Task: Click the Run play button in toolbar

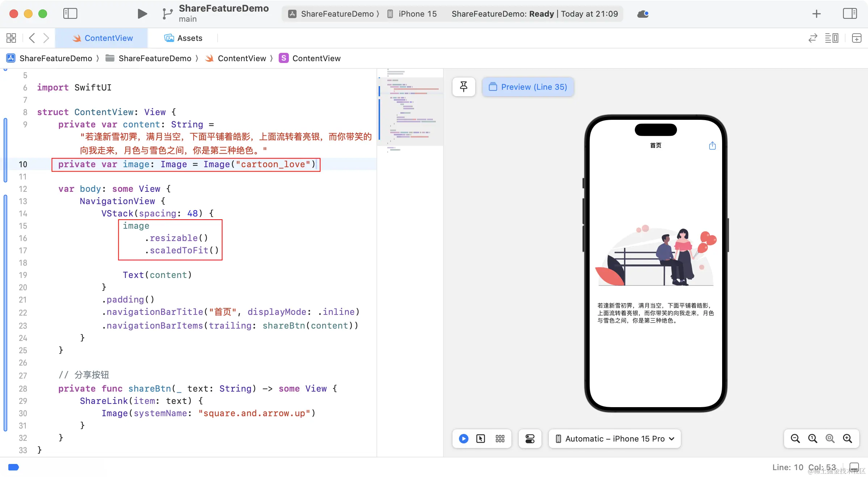Action: 142,14
